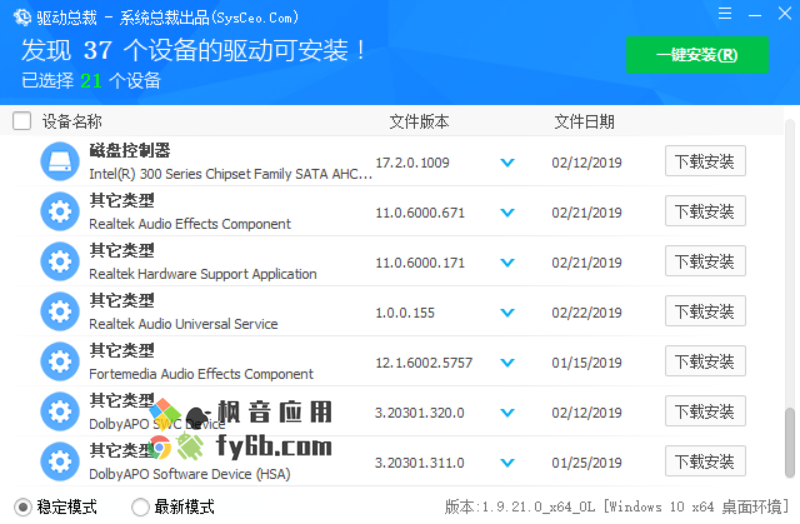Click the 发现 37 个设备的驱动可安装 heading
This screenshot has width=800, height=524.
coord(193,51)
